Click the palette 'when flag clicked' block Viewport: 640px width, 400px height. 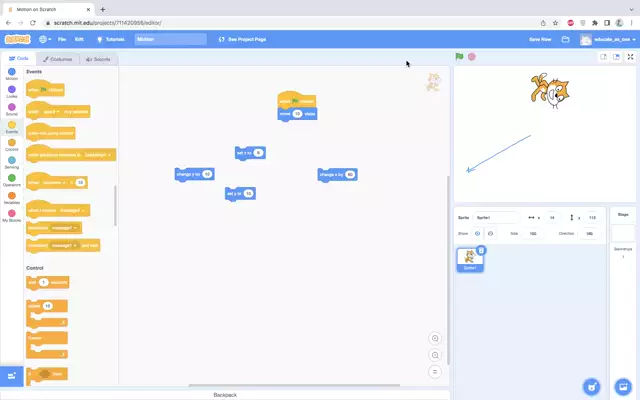point(45,89)
